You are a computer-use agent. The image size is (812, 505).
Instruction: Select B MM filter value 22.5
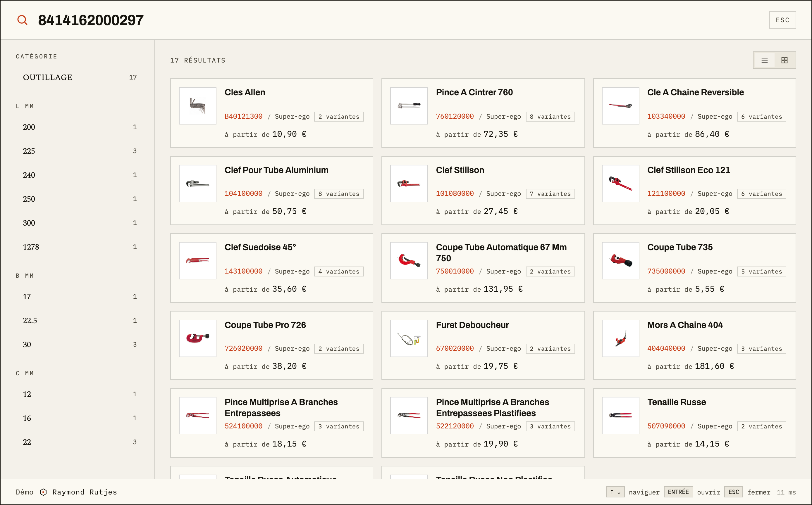tap(80, 321)
